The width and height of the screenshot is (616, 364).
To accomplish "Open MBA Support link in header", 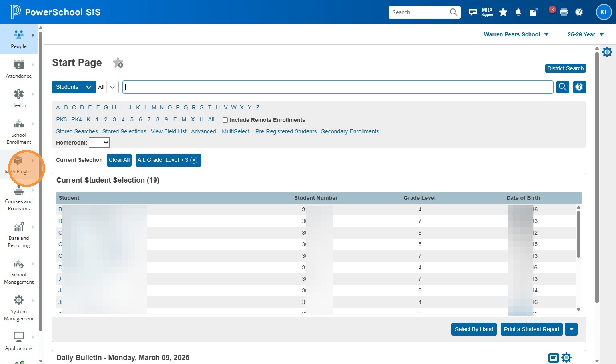I will tap(487, 12).
